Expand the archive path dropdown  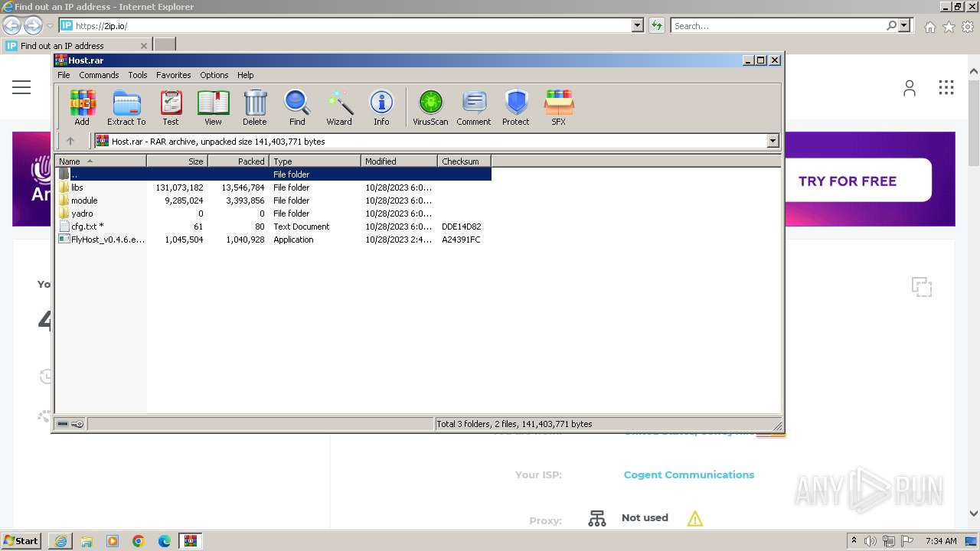773,141
